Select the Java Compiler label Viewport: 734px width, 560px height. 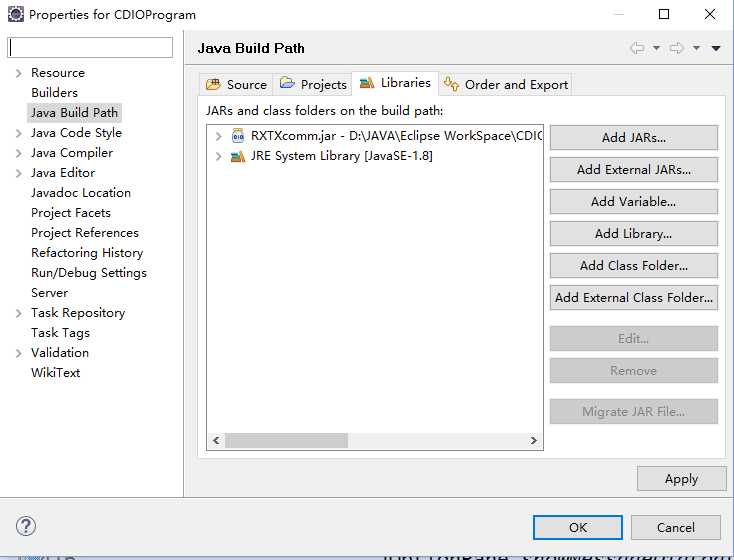click(72, 153)
